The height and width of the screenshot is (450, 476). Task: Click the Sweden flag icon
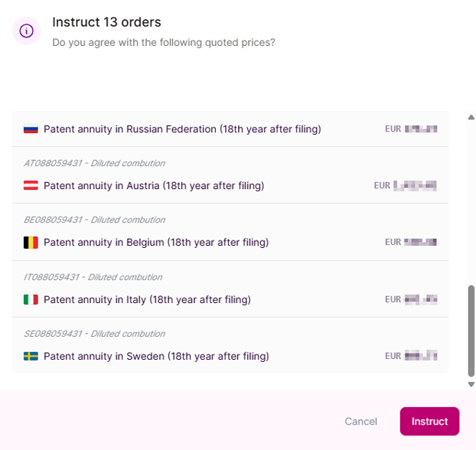click(x=31, y=356)
